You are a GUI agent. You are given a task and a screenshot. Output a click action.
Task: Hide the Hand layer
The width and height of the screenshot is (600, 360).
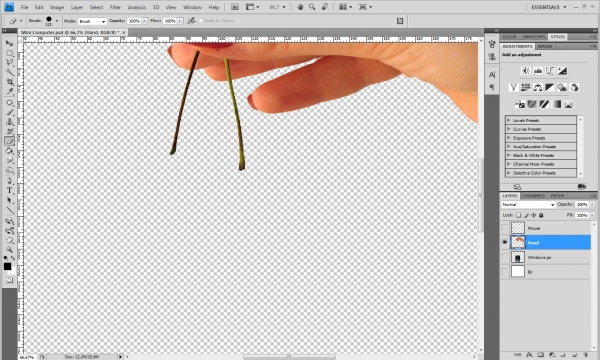[505, 243]
